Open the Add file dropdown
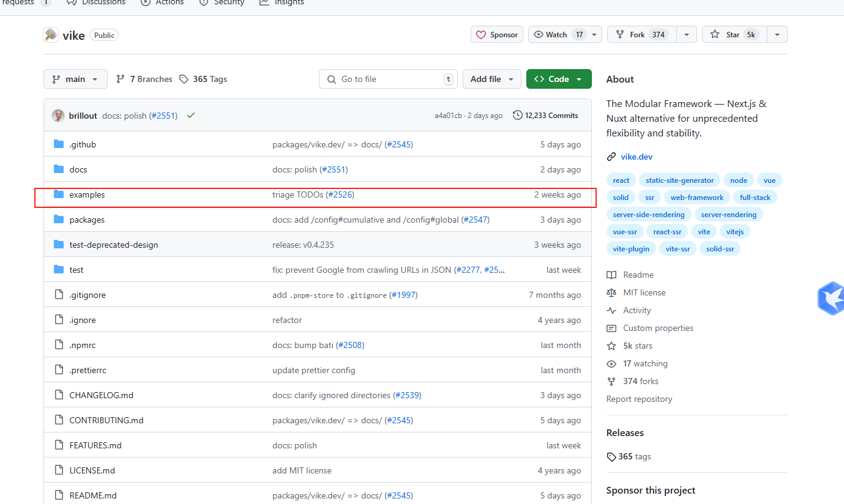Image resolution: width=844 pixels, height=504 pixels. point(492,79)
